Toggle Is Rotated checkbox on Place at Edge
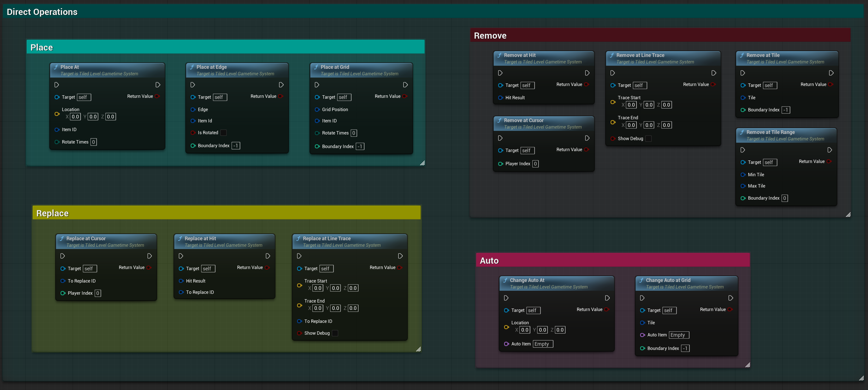Screen dimensions: 868x390 [x=223, y=133]
